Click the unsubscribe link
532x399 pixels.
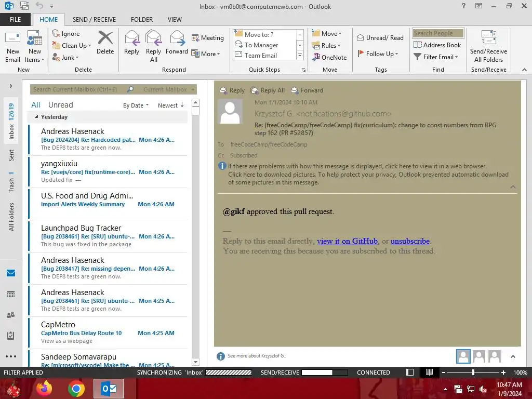(x=410, y=241)
